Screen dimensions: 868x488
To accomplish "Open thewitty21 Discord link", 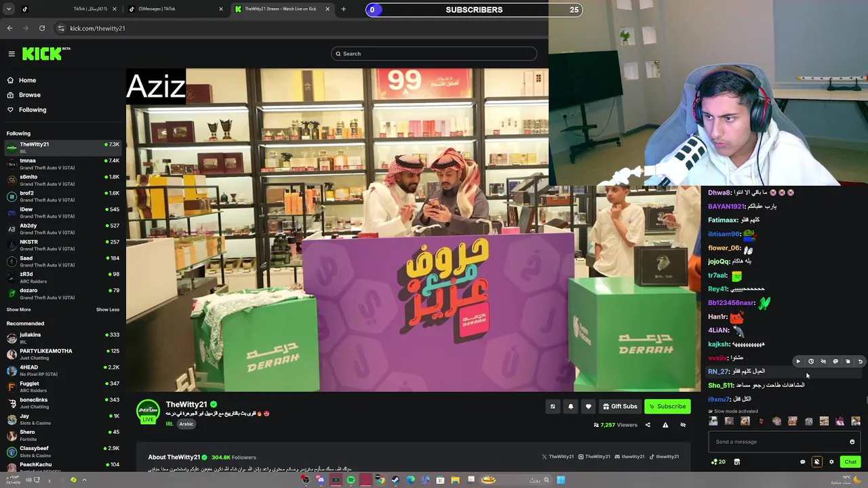I will click(629, 457).
